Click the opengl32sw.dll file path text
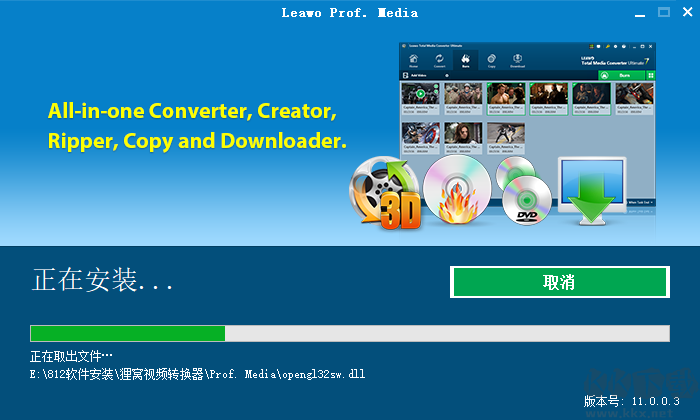 (x=197, y=374)
